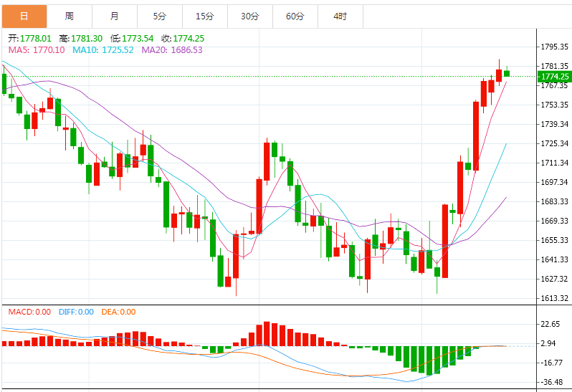
Task: Click the latest green candlestick on the chart
Action: (507, 73)
